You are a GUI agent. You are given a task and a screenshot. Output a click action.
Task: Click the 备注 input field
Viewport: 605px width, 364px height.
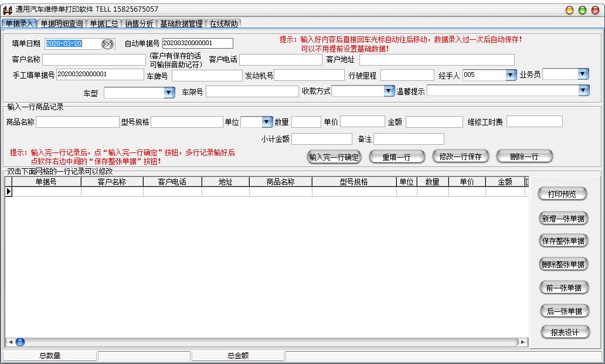click(409, 139)
